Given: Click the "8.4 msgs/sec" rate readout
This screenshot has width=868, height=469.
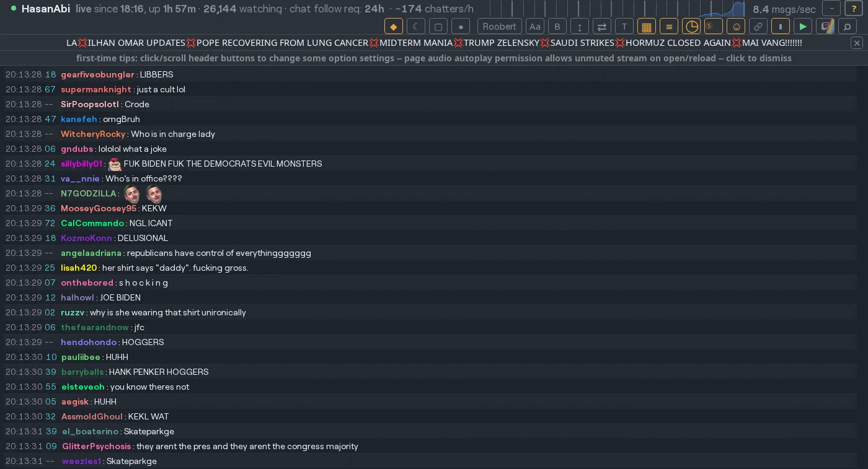Looking at the screenshot, I should tap(784, 9).
